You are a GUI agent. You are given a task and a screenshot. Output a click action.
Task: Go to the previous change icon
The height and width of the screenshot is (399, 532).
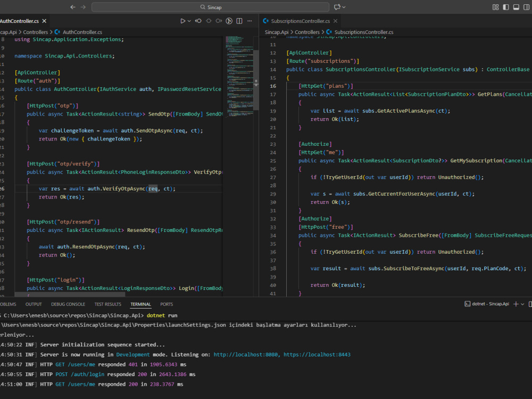click(198, 21)
